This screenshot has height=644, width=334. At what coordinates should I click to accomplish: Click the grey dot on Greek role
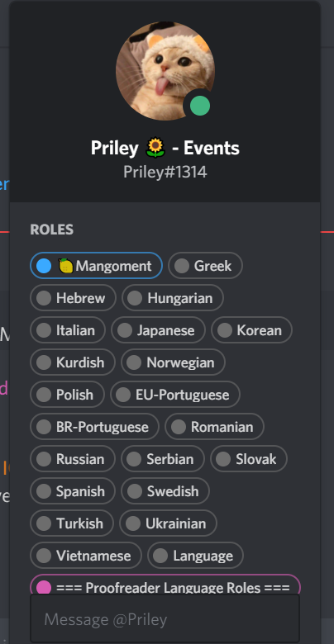[x=182, y=266]
